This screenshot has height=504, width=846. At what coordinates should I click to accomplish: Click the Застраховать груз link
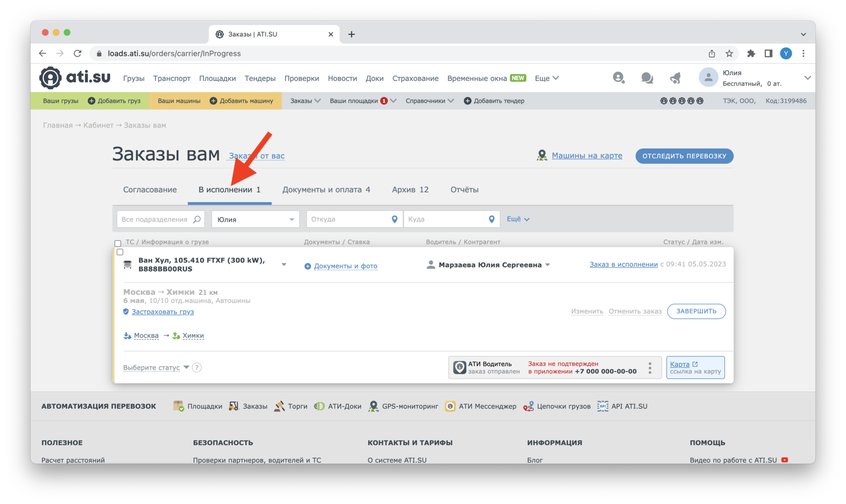click(x=163, y=312)
